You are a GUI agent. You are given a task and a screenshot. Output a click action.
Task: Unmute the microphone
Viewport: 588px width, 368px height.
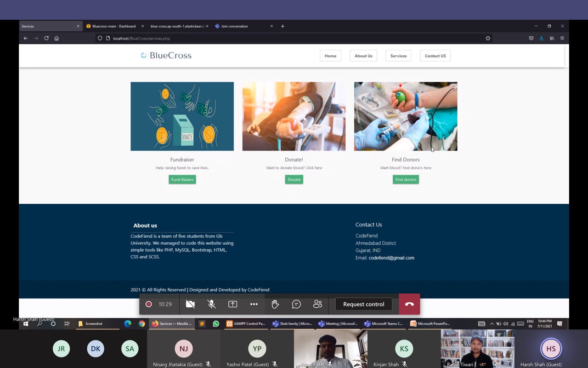[x=212, y=304]
